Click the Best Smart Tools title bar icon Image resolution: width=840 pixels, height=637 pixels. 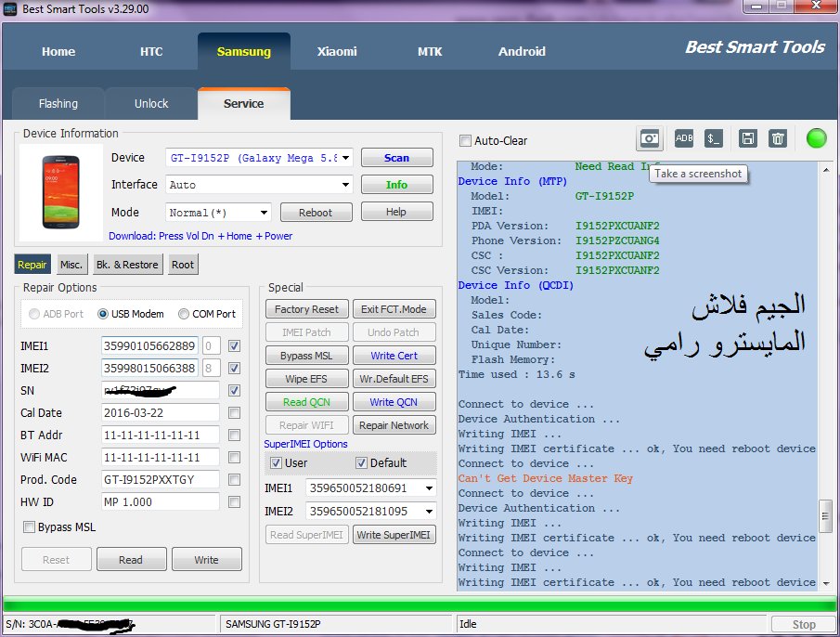[x=10, y=8]
